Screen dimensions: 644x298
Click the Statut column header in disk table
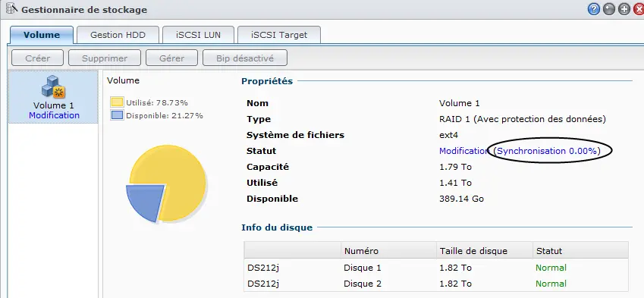coord(580,251)
